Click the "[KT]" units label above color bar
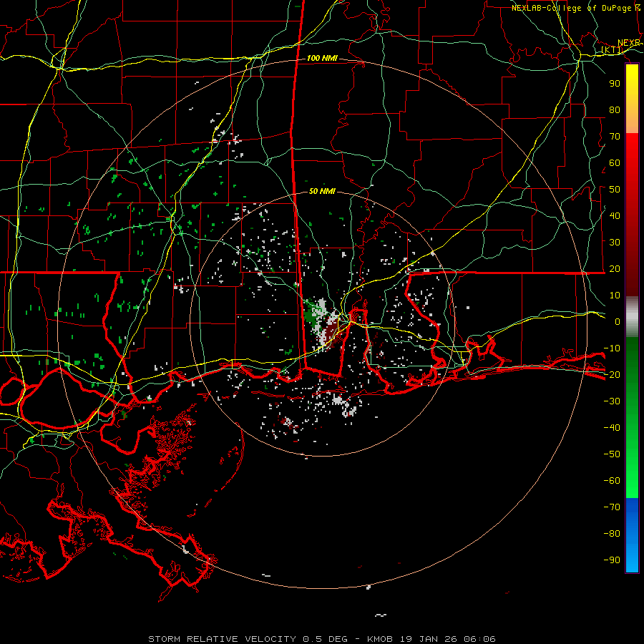The width and height of the screenshot is (644, 644). point(612,50)
